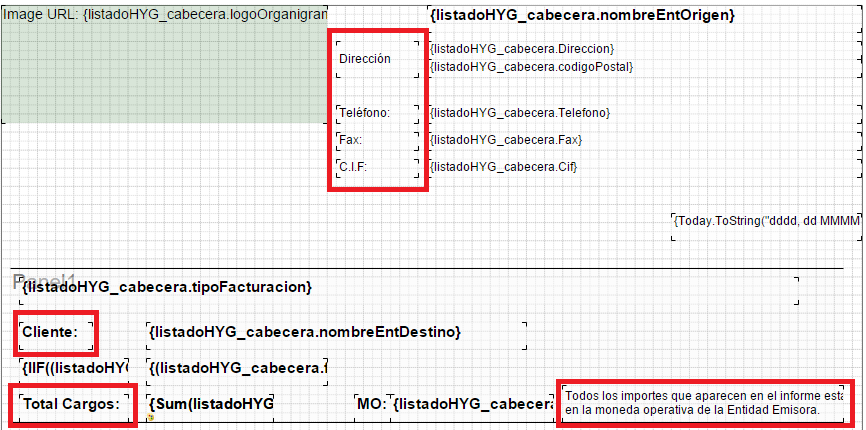
Task: Select the cabecera.Fax data field
Action: pos(505,140)
